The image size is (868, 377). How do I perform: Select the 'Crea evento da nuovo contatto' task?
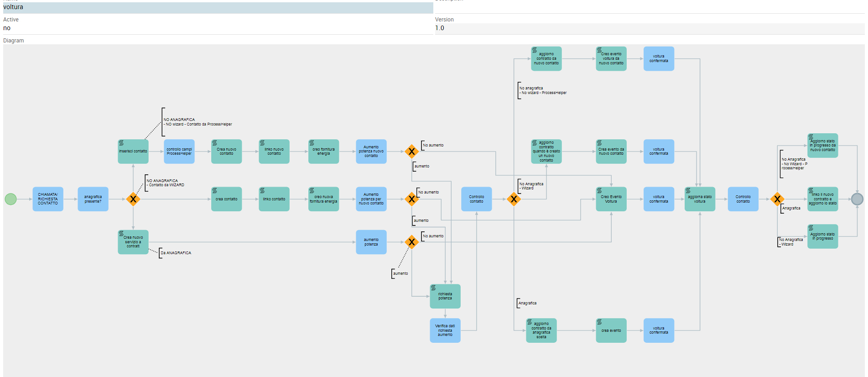pyautogui.click(x=611, y=152)
